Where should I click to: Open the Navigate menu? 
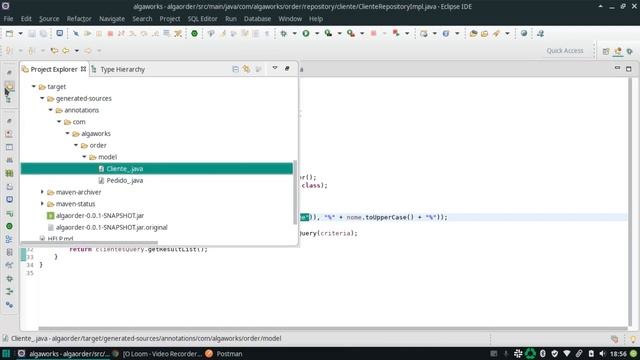pos(112,19)
